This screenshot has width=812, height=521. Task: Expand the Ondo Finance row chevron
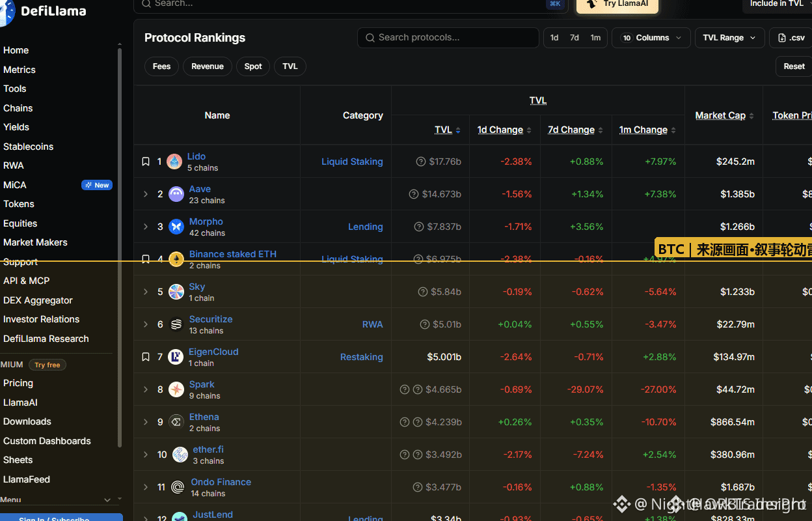146,487
